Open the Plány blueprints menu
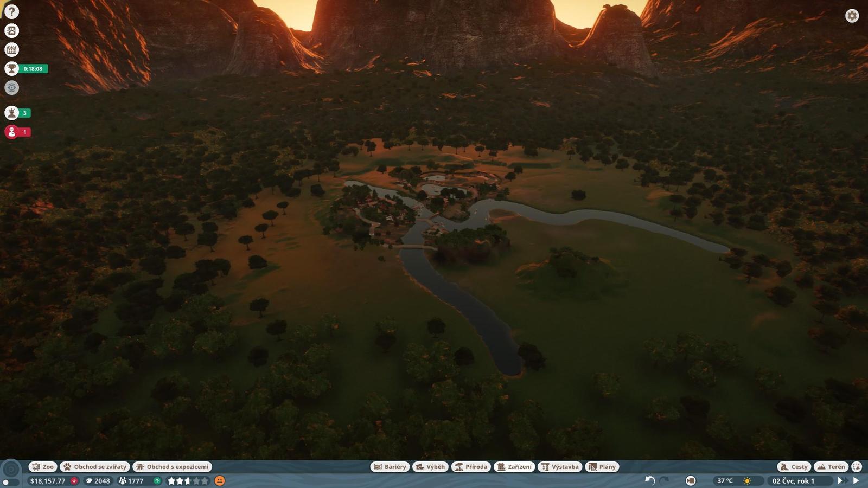Image resolution: width=868 pixels, height=488 pixels. (602, 467)
